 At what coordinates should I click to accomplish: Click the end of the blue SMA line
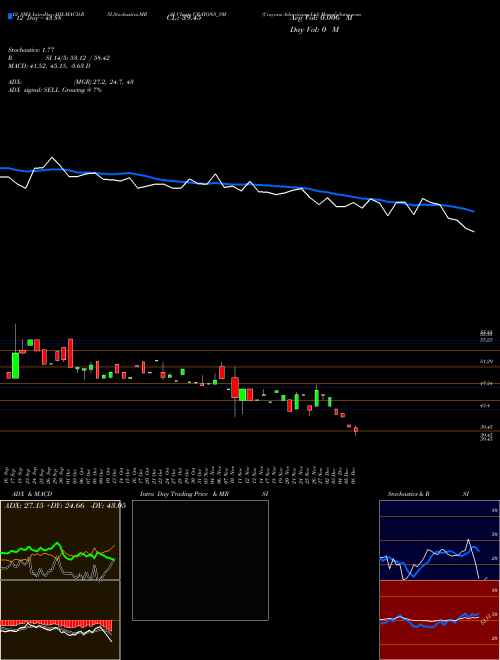point(474,211)
